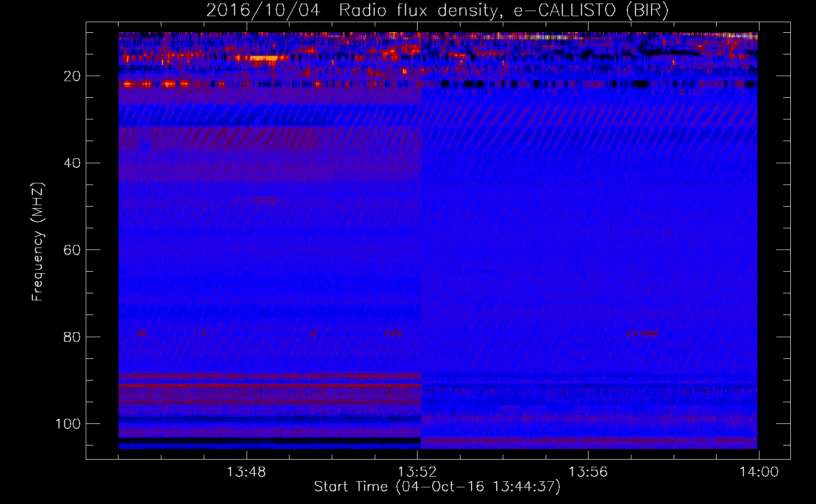
Task: Click the 60 frequency axis label
Action: [72, 250]
